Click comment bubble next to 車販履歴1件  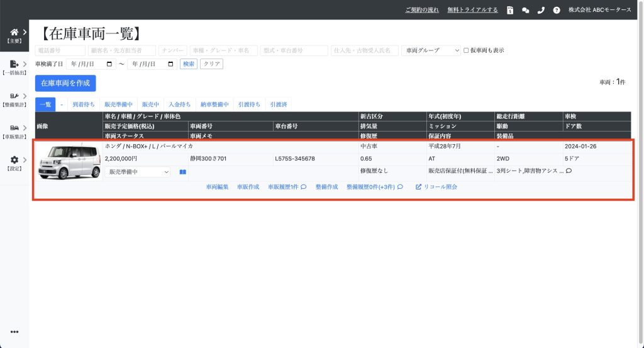pyautogui.click(x=304, y=186)
